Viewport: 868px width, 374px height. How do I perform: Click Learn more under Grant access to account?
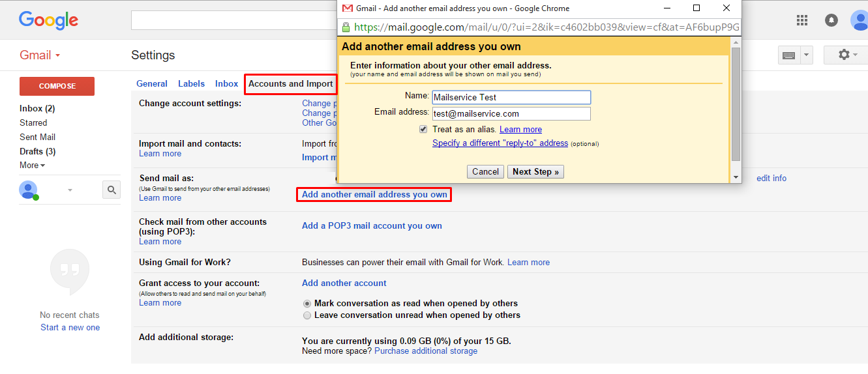(160, 302)
